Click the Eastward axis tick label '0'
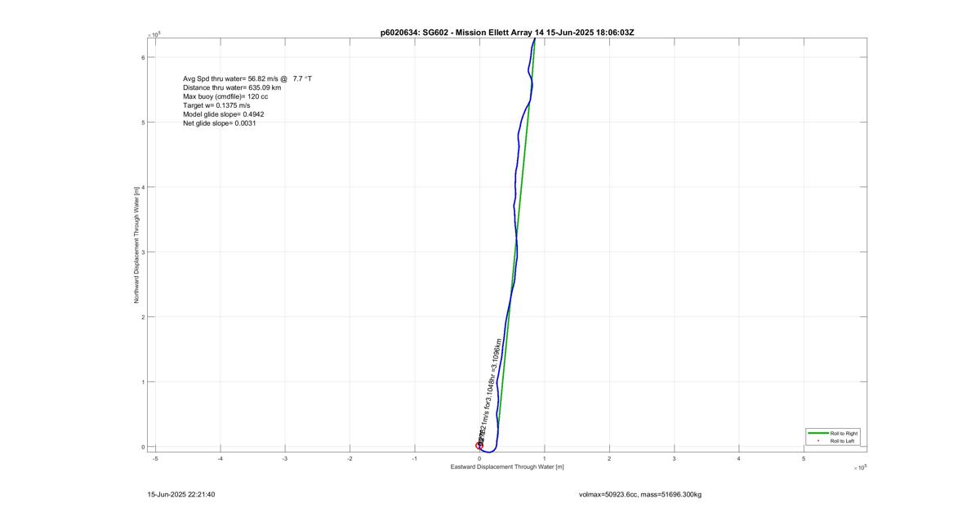Screen dimensions: 980x508 [x=479, y=459]
